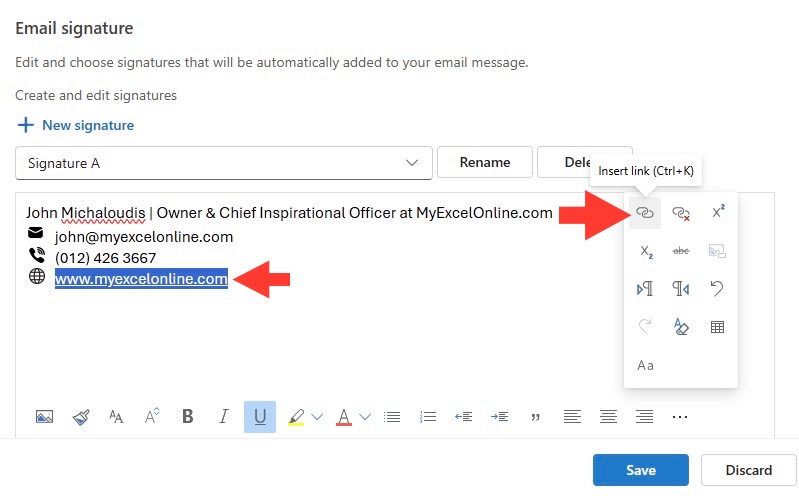Select the Format painter tool
This screenshot has width=799, height=498.
(81, 417)
